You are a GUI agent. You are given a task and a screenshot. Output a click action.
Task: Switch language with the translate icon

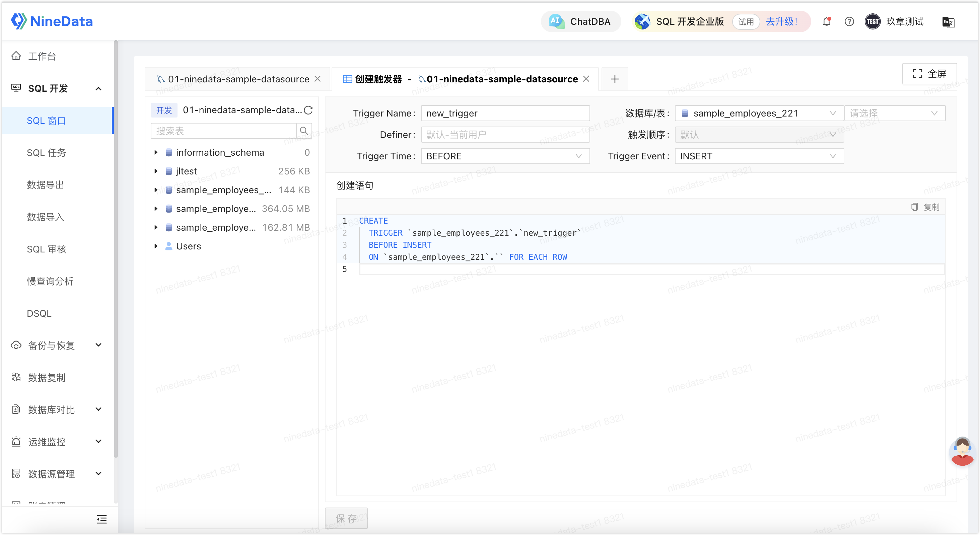click(948, 22)
